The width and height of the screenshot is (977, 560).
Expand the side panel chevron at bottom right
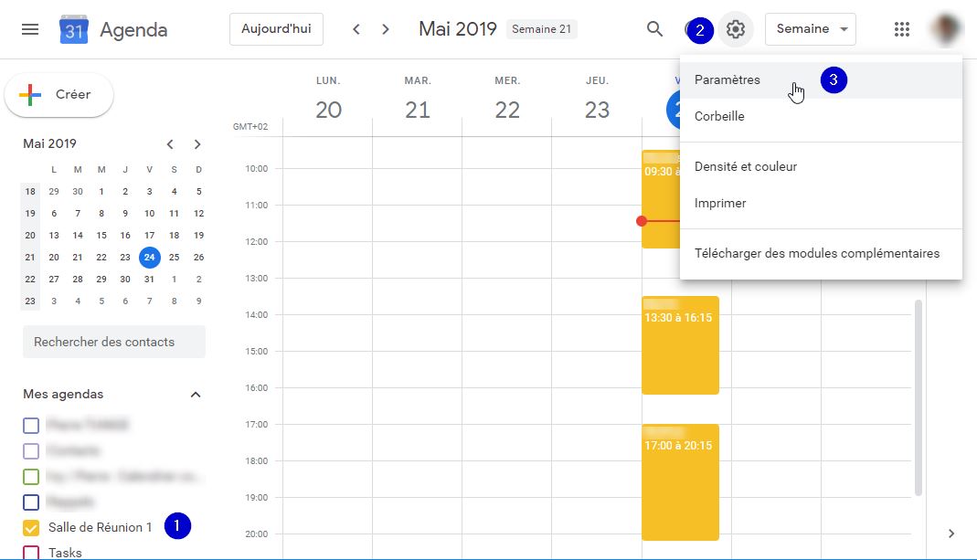(x=951, y=534)
